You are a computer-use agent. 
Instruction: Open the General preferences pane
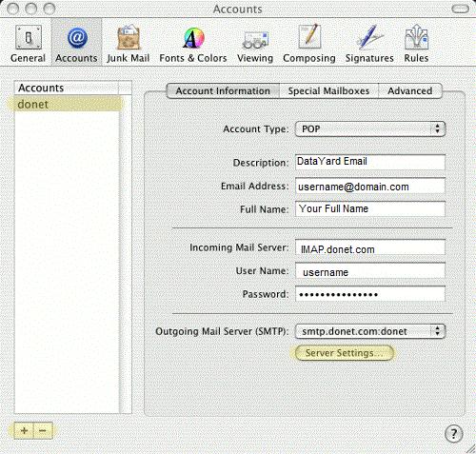[28, 44]
